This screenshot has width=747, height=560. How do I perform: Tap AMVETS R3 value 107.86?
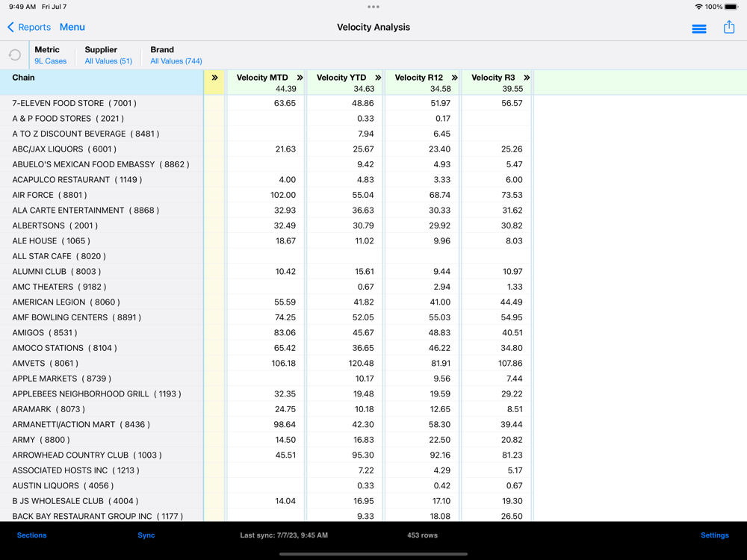(x=510, y=364)
